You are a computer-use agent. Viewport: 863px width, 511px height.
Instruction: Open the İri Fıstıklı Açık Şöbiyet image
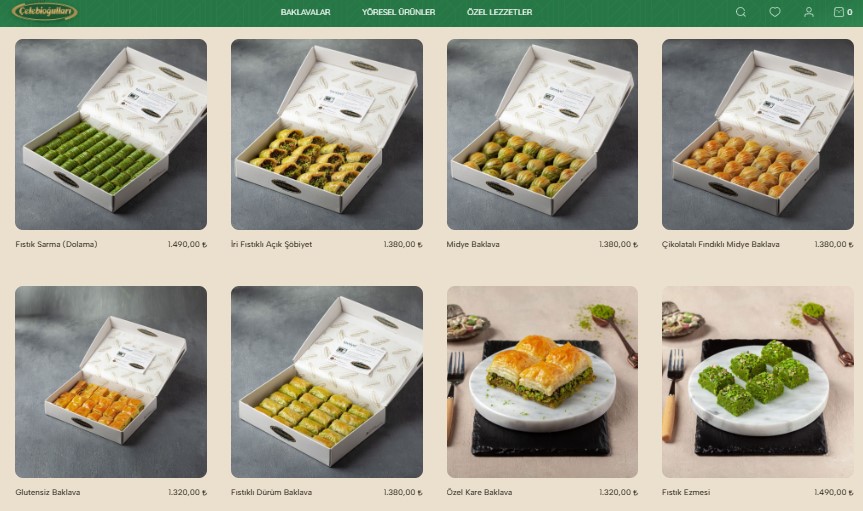[x=327, y=134]
